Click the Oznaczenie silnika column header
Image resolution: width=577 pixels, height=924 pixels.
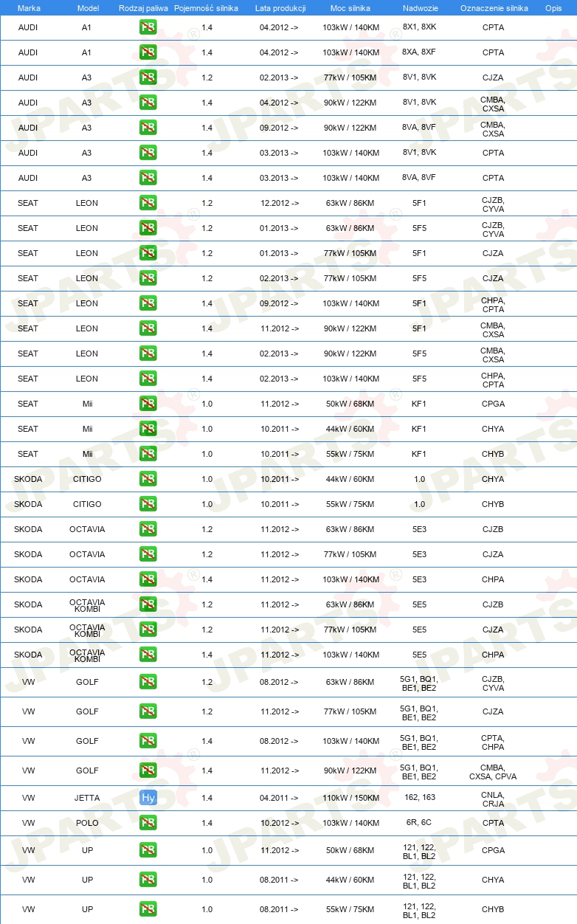point(494,7)
